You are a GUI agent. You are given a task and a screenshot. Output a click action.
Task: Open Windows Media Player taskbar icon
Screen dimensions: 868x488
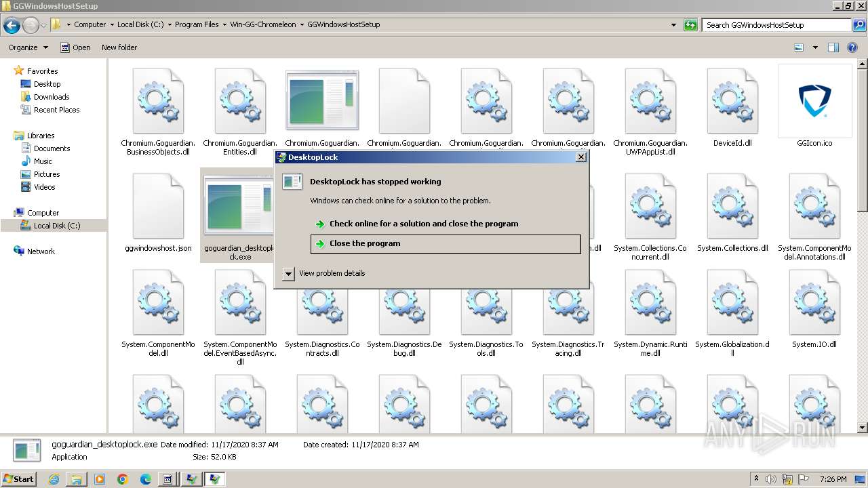(100, 479)
